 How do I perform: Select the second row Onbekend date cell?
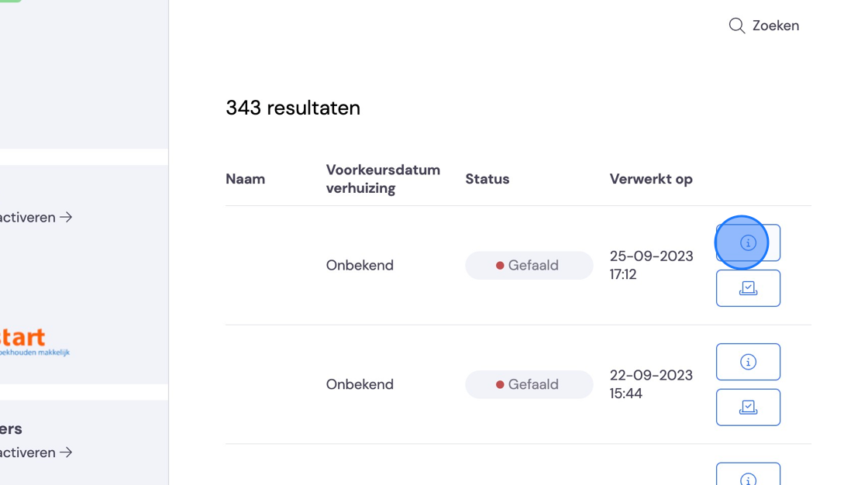pyautogui.click(x=360, y=384)
